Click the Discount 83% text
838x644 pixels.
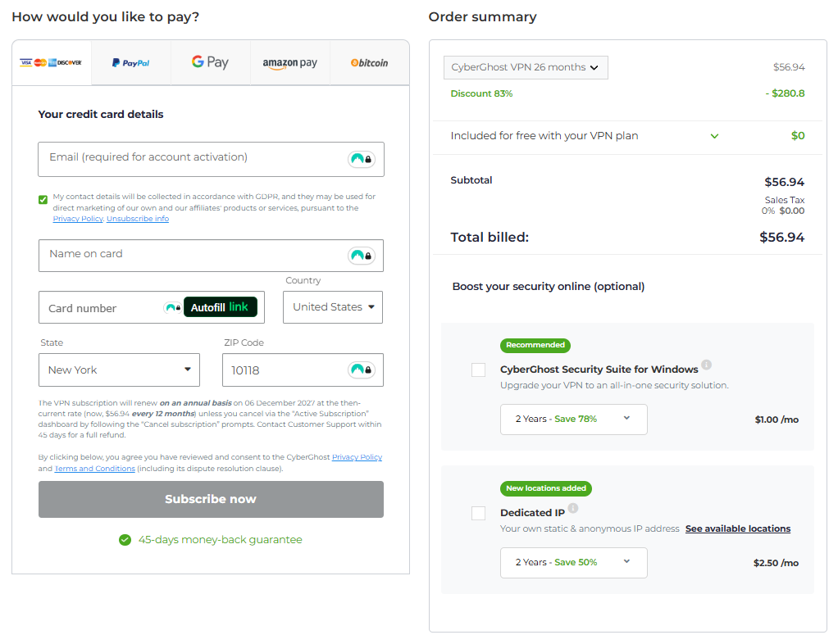coord(481,93)
